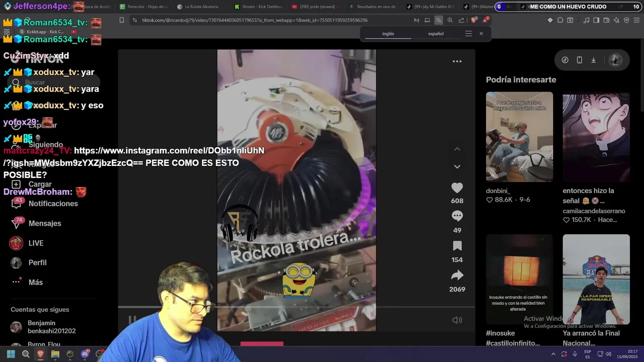The image size is (644, 362).
Task: Close the translate popup
Action: click(481, 34)
